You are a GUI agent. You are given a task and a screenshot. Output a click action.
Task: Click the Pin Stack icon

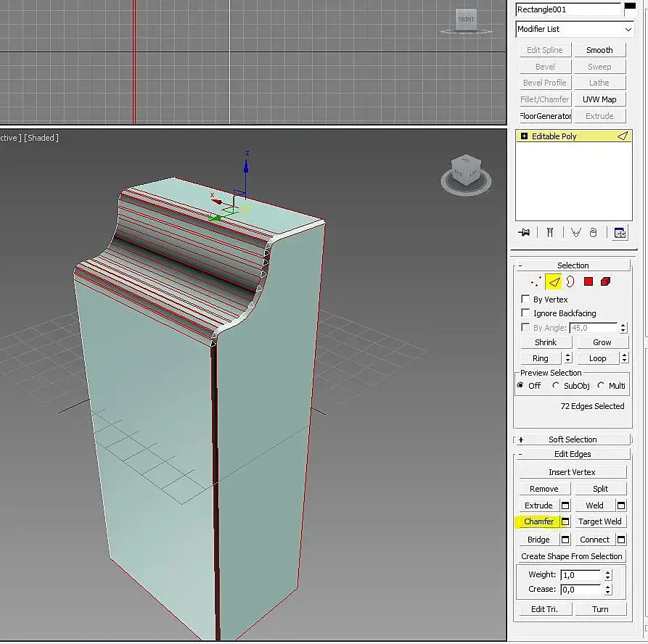pos(524,233)
